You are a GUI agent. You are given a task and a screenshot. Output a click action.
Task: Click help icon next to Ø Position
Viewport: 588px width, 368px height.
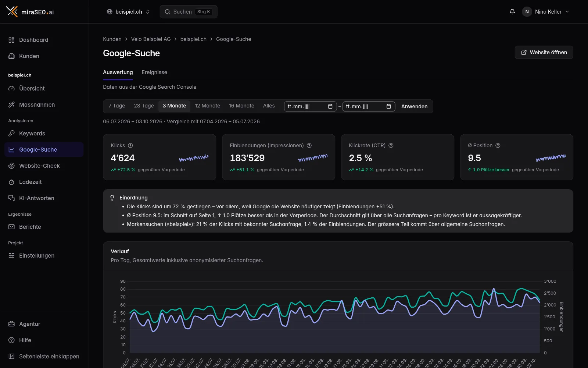point(498,145)
